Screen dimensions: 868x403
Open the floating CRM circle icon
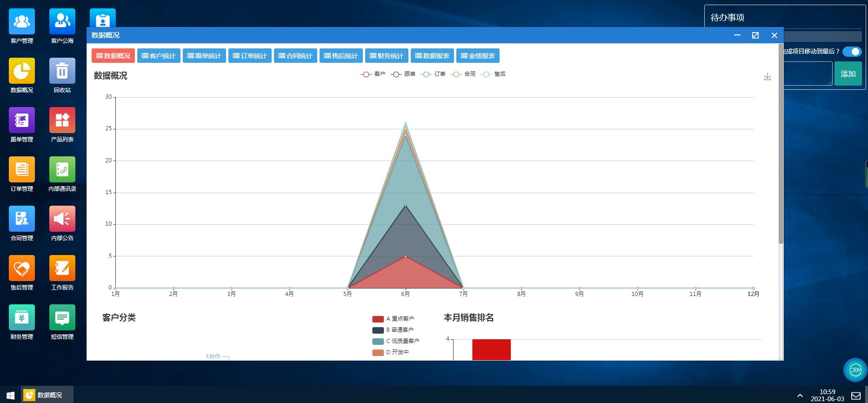point(855,370)
